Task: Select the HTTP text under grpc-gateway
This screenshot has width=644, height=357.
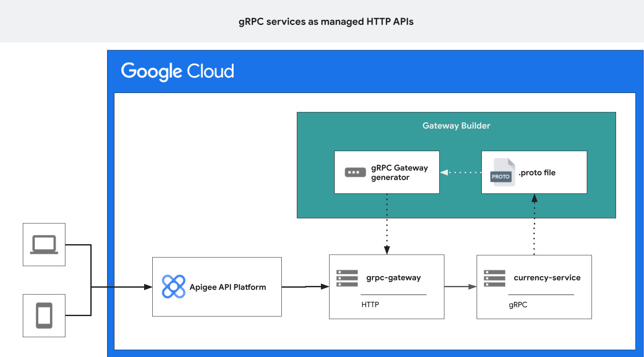Action: tap(370, 304)
